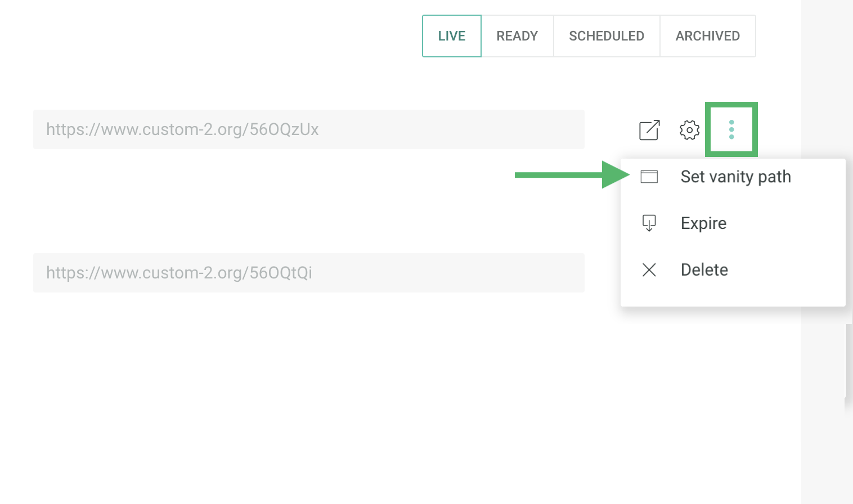
Task: Select Delete in the options menu
Action: [x=704, y=270]
